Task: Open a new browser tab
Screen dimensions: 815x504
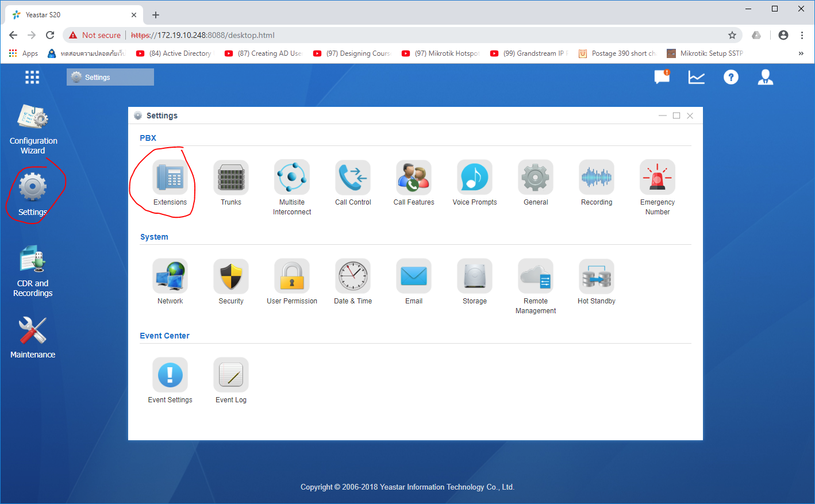Action: click(x=156, y=15)
